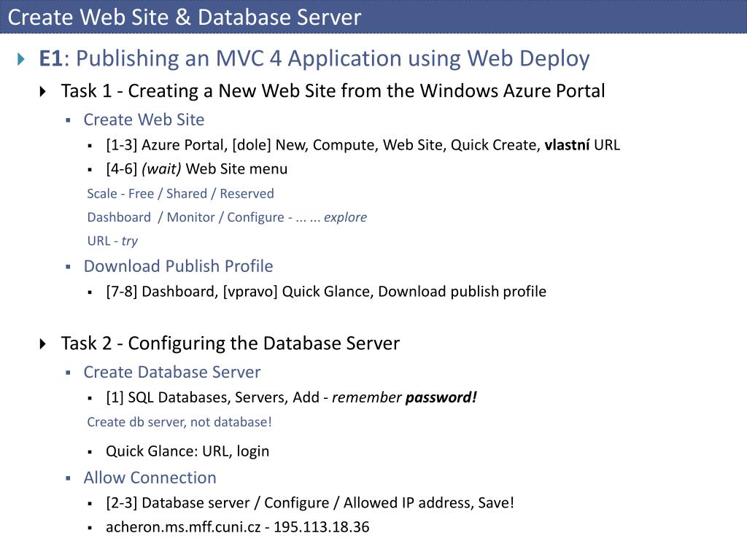Click the '[7-8] Dashboard, [vpravo] Quick Glance' line
The image size is (747, 560).
(x=326, y=292)
